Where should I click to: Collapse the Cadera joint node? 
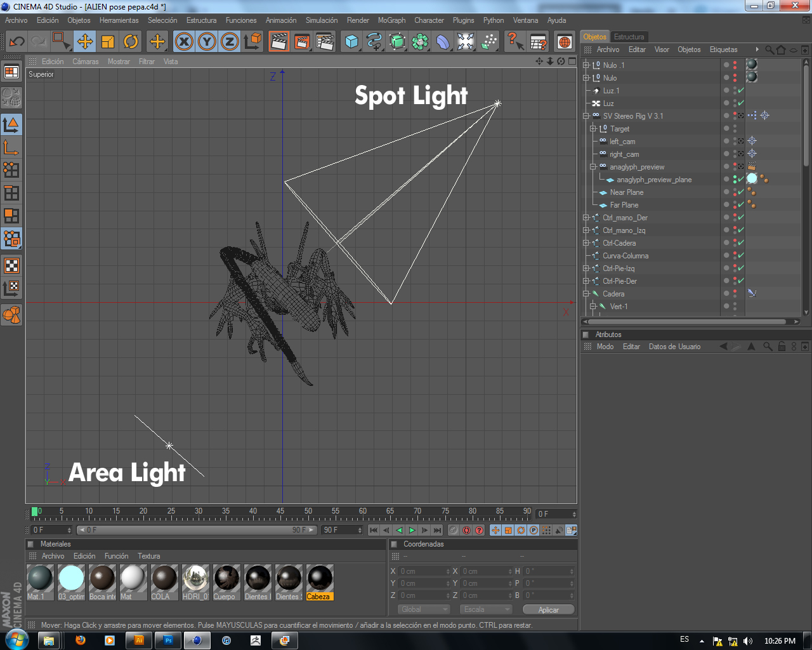pos(586,293)
